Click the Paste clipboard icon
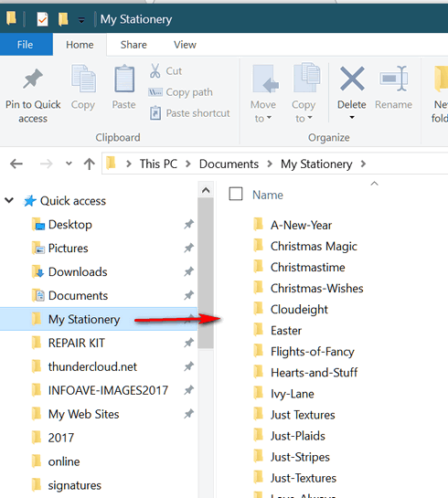The image size is (448, 498). (x=124, y=79)
